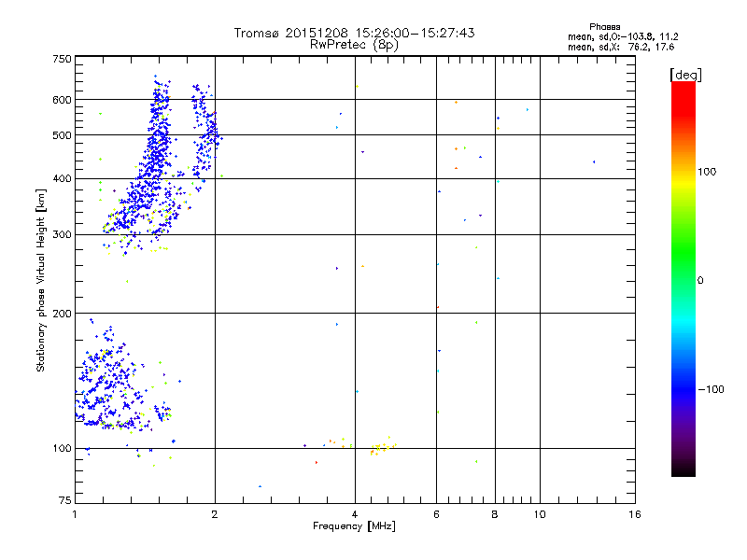This screenshot has width=747, height=560.
Task: Click the '75' y-axis tick label
Action: tap(65, 500)
